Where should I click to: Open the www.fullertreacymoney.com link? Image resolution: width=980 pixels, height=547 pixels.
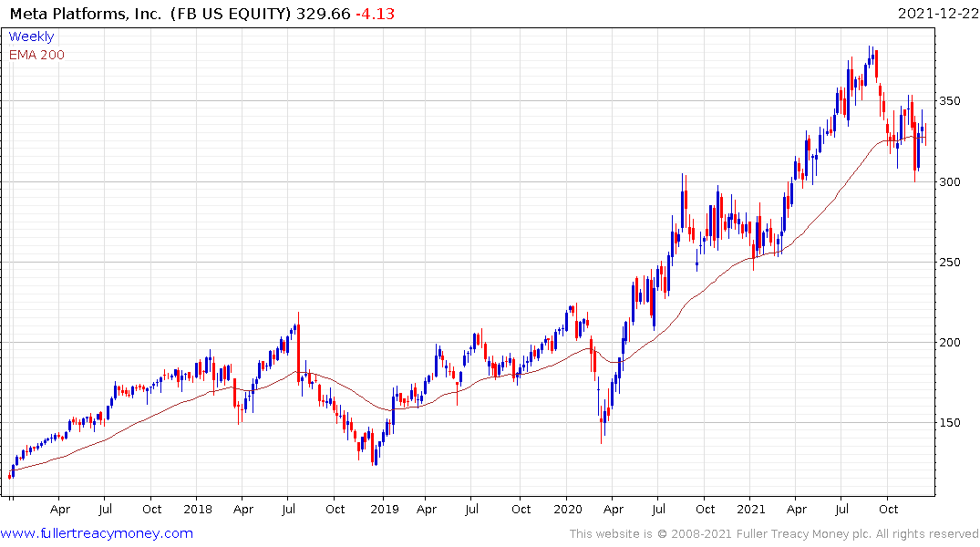[x=97, y=533]
